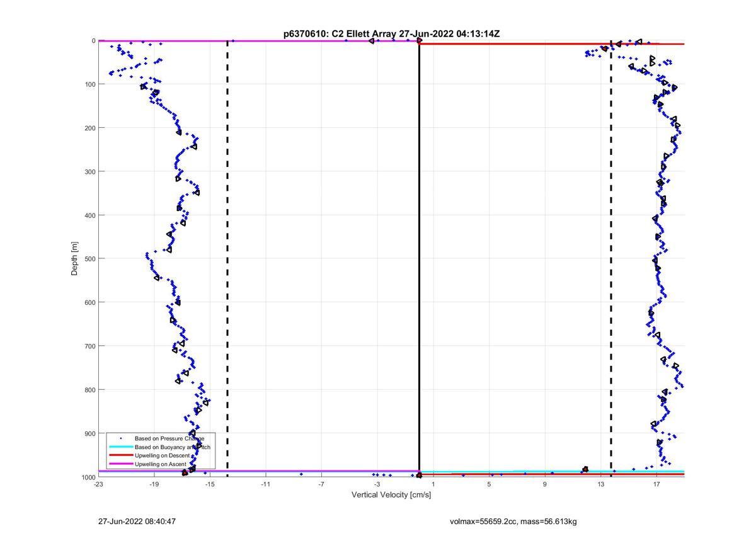Image resolution: width=756 pixels, height=536 pixels.
Task: Click the cyan line swatch in the legend
Action: pyautogui.click(x=120, y=447)
